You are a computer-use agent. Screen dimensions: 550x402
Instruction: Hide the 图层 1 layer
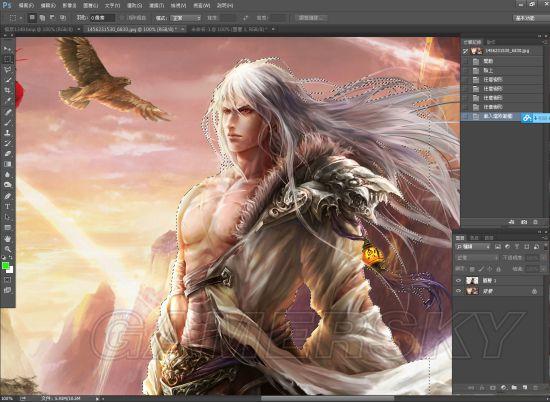coord(459,281)
